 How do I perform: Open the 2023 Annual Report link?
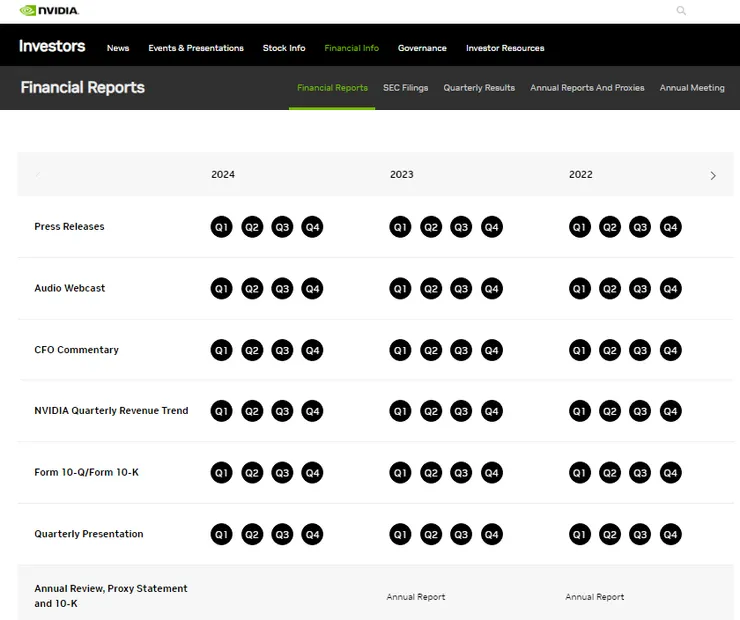pos(416,597)
